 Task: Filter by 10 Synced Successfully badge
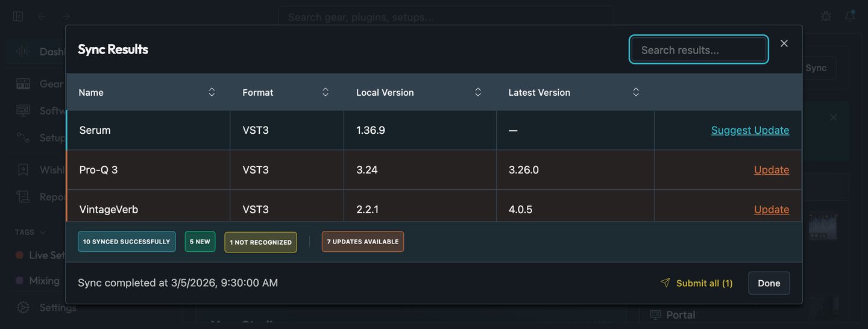tap(127, 242)
